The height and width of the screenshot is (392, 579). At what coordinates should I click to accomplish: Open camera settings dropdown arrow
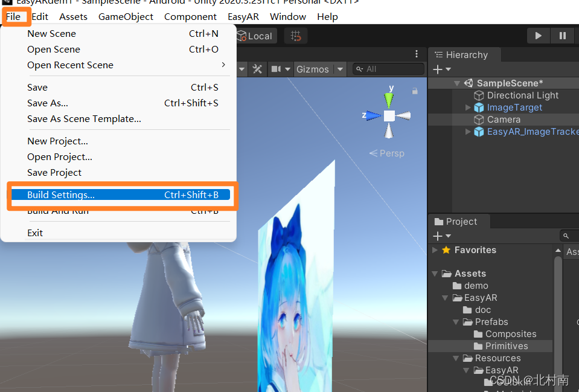pyautogui.click(x=287, y=69)
